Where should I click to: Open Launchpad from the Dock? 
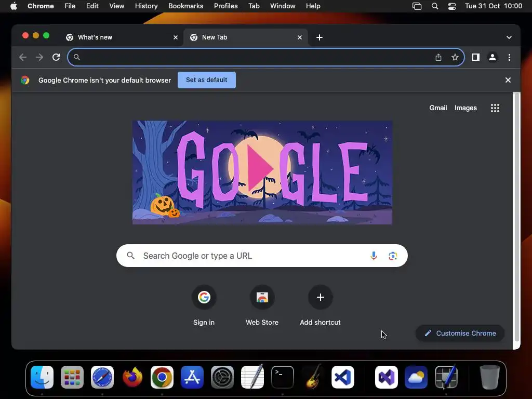72,377
